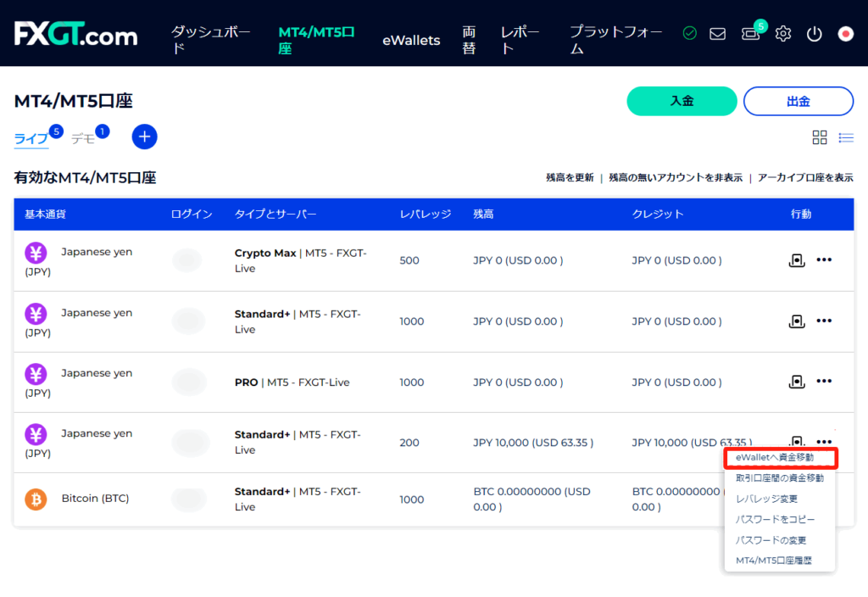Open the settings gear icon
This screenshot has width=868, height=597.
click(783, 34)
